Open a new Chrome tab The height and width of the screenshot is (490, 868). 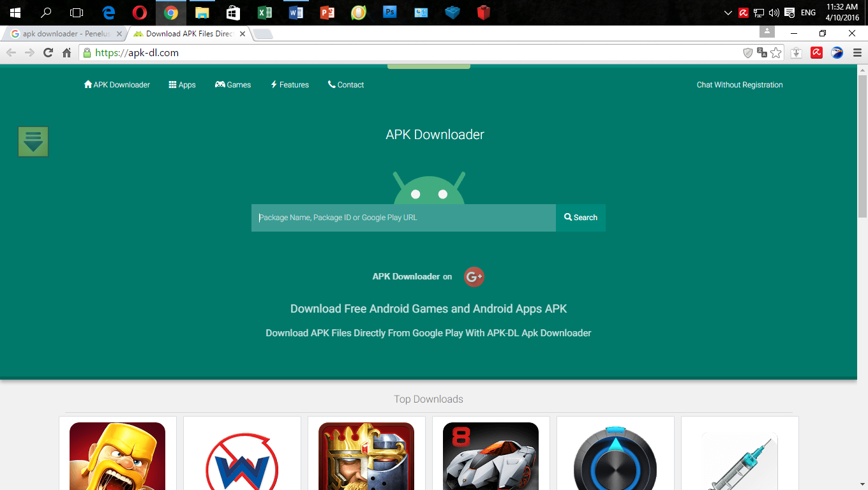(x=263, y=34)
